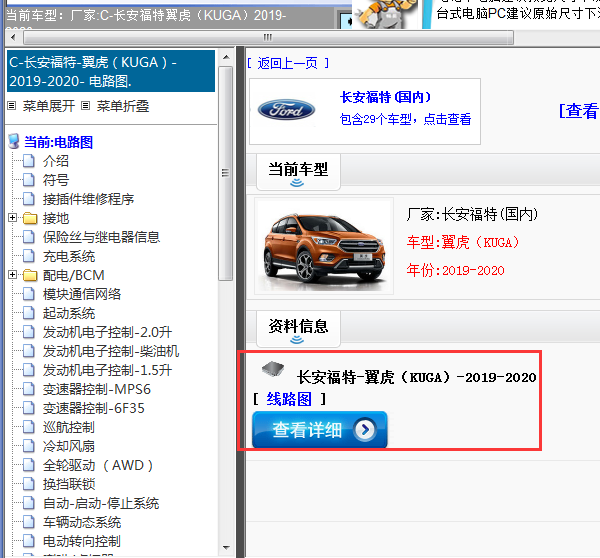Click the folder icon beside 接地
This screenshot has height=558, width=600.
[x=30, y=218]
